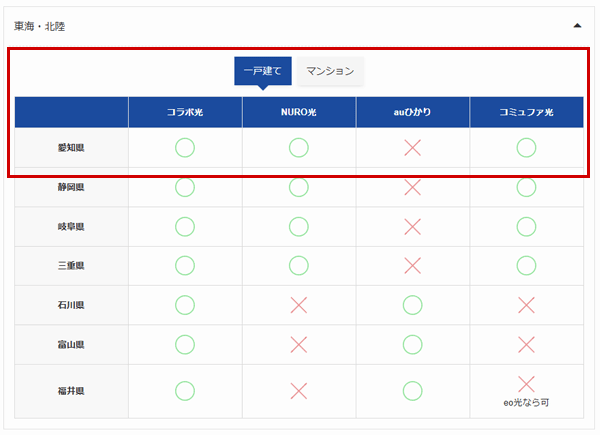Click the 富山県 NURO光 cross mark
The width and height of the screenshot is (600, 435).
[298, 345]
